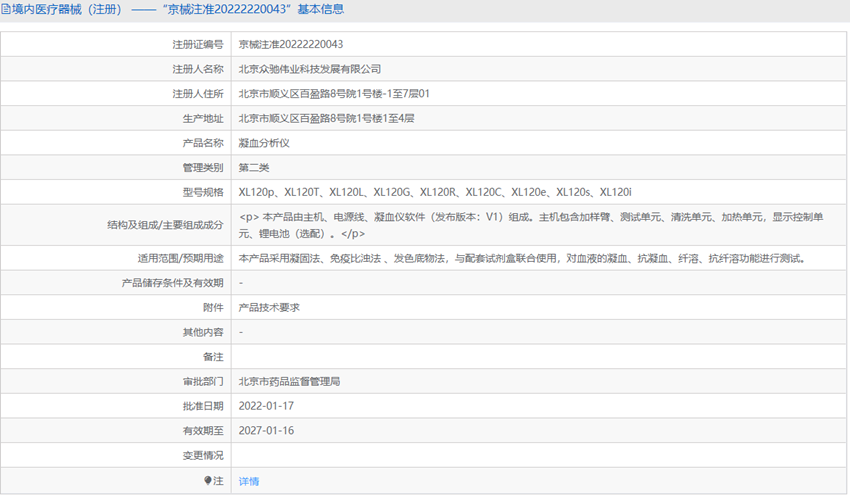Select approval date 2022-01-17
This screenshot has width=850, height=495.
coord(266,406)
